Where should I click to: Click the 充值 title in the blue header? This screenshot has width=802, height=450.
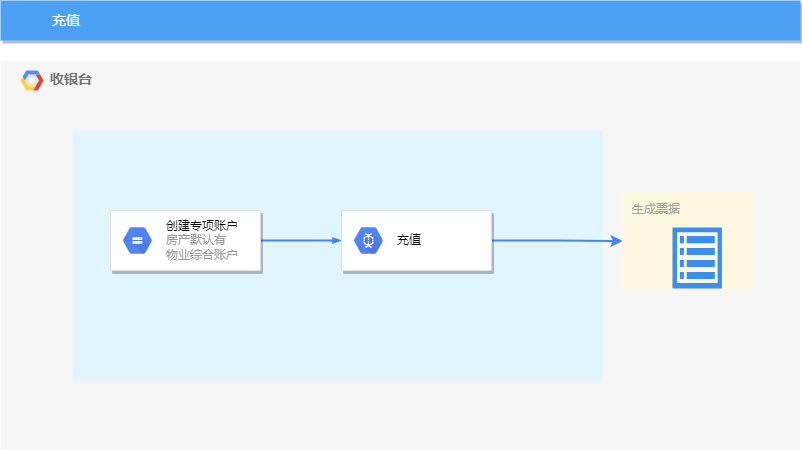(x=66, y=20)
